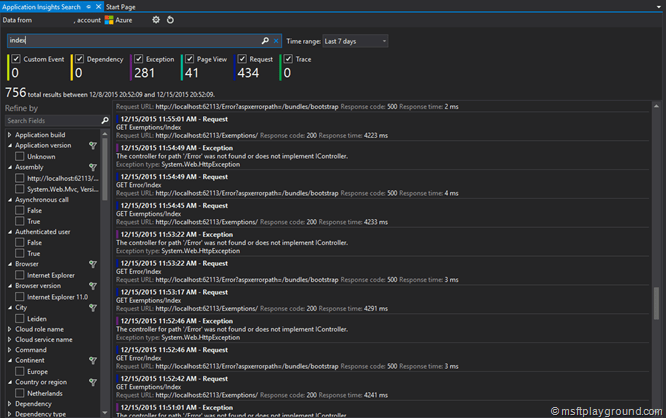Click the search magnifier in query box
The height and width of the screenshot is (418, 666).
(x=265, y=41)
